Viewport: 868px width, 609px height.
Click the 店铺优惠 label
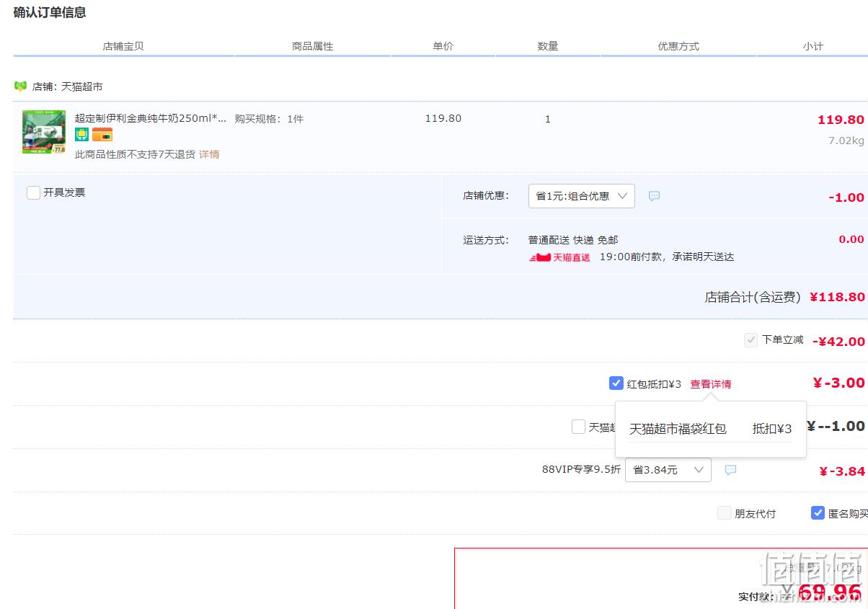point(486,195)
